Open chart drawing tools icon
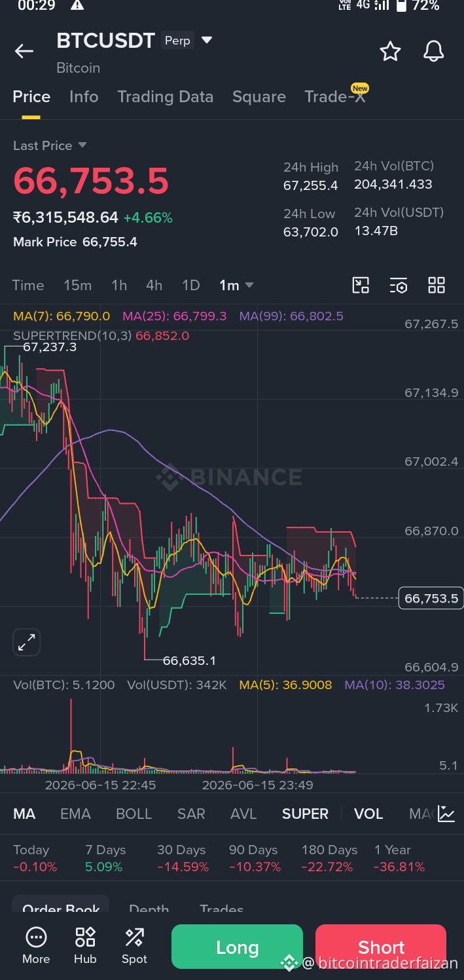The image size is (464, 980). 361,285
